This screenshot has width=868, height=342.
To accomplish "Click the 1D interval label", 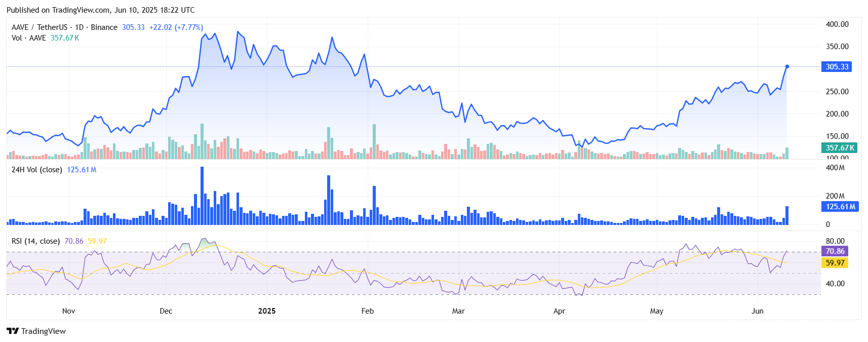I will 79,27.
